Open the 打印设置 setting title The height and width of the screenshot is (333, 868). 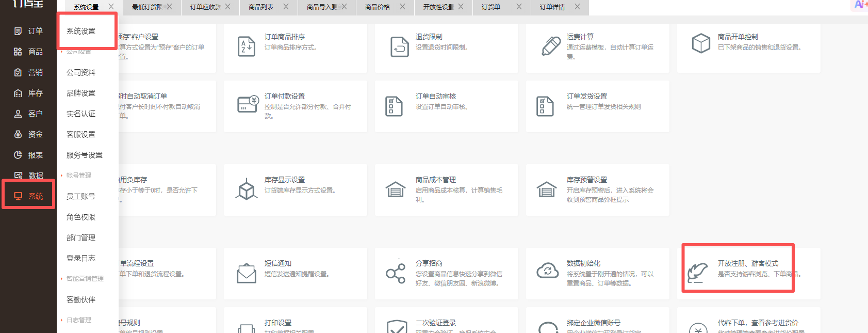[x=278, y=323]
